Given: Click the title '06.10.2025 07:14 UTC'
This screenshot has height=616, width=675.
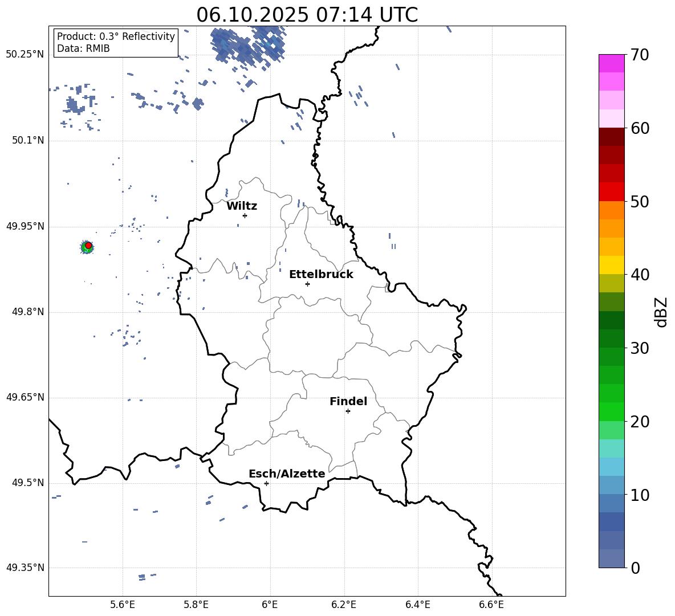Looking at the screenshot, I should point(307,15).
